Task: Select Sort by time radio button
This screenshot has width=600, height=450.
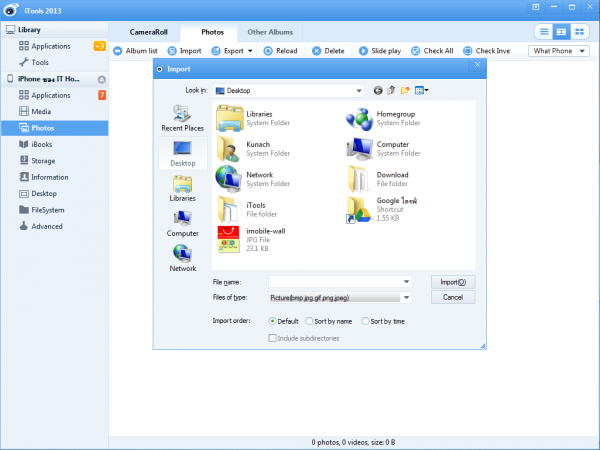Action: pos(366,321)
